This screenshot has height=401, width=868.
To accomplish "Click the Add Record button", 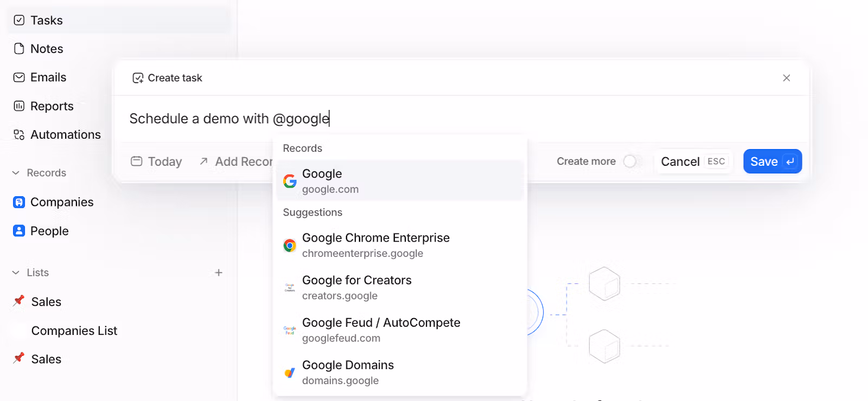I will click(235, 161).
